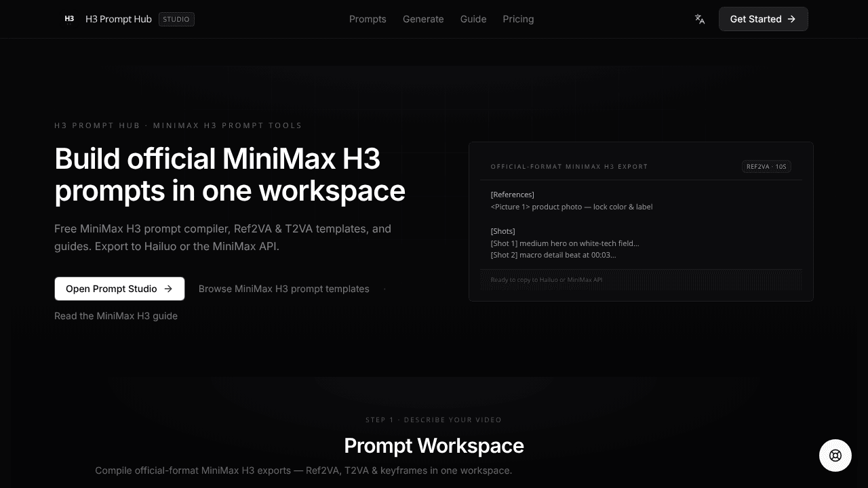Click the 'Build official MiniMax H3 prompts' headline
Screen dimensions: 868x488
230,175
